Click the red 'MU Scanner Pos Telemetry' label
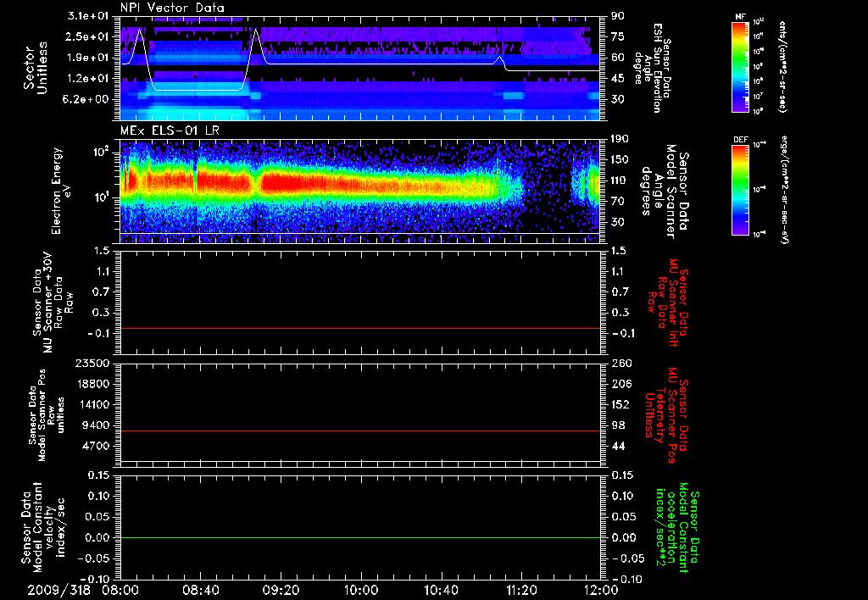 (666, 415)
